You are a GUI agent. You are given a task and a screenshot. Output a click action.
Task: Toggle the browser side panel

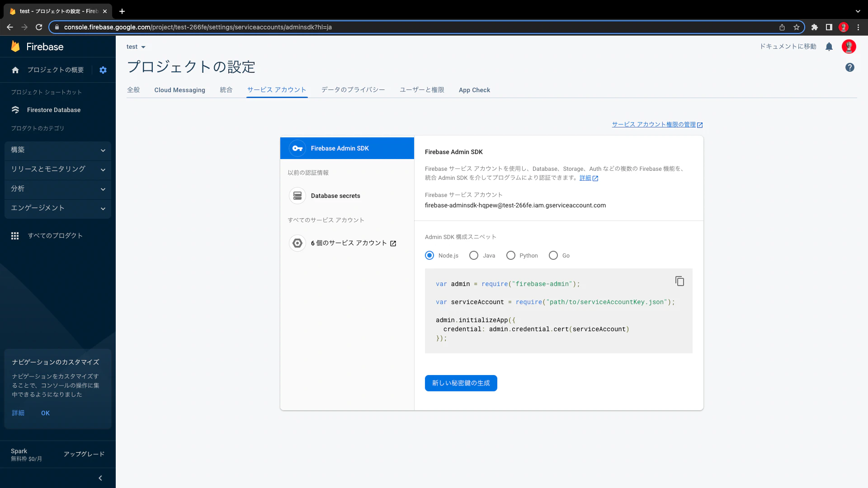click(829, 27)
